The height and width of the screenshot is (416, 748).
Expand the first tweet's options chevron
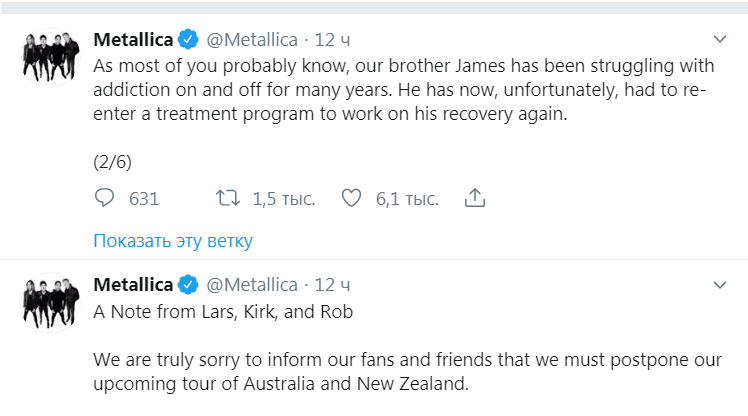coord(719,40)
